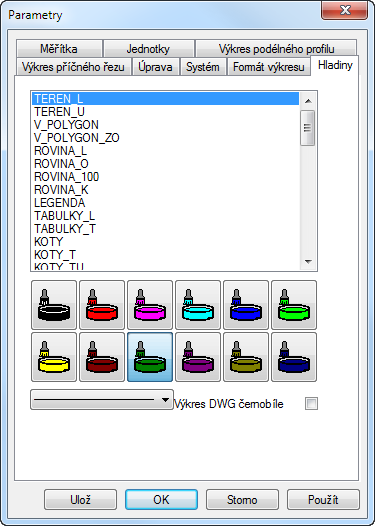Click the layer list scroll down arrow
The width and height of the screenshot is (375, 526).
tap(308, 261)
